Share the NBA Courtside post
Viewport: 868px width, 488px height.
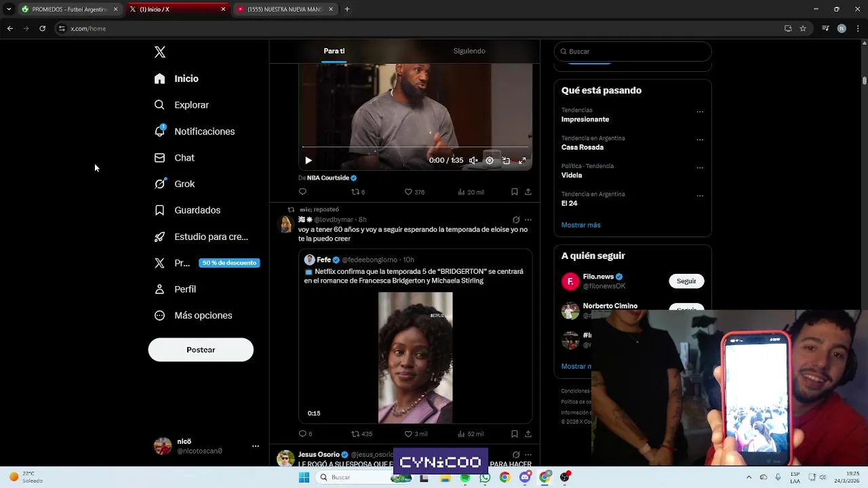click(528, 192)
